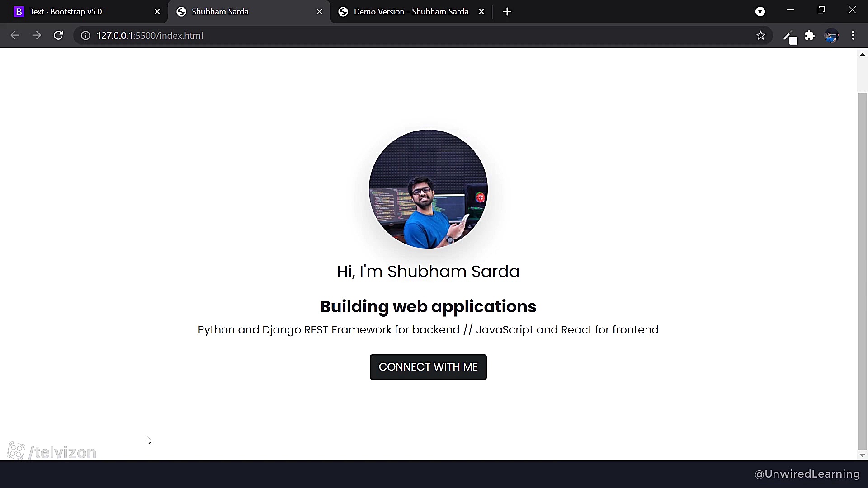Click the Bootstrap favicon on the first tab

pyautogui.click(x=19, y=11)
